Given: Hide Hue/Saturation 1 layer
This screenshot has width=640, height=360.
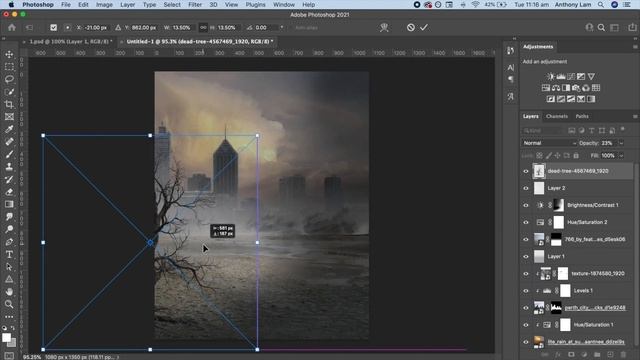Looking at the screenshot, I should pyautogui.click(x=526, y=325).
